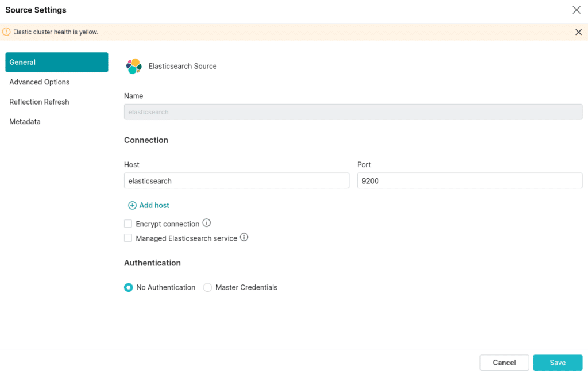Click the warning icon in the health banner
Screen dimensions: 588x374
(x=6, y=32)
